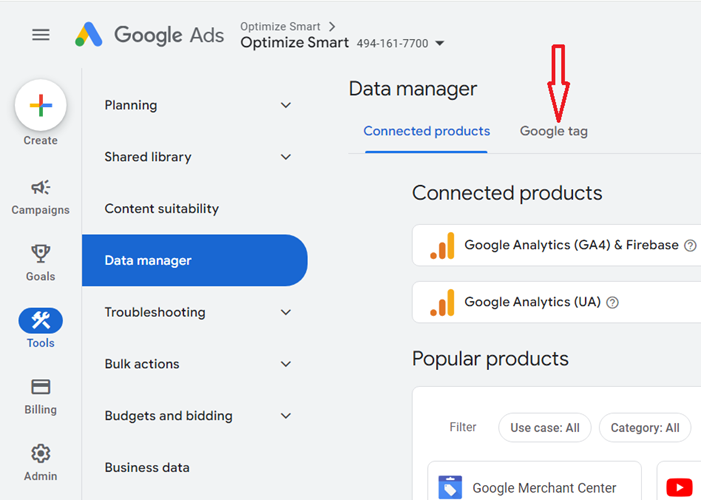This screenshot has height=500, width=701.
Task: Click the Google Merchant Center tag icon
Action: [x=450, y=487]
